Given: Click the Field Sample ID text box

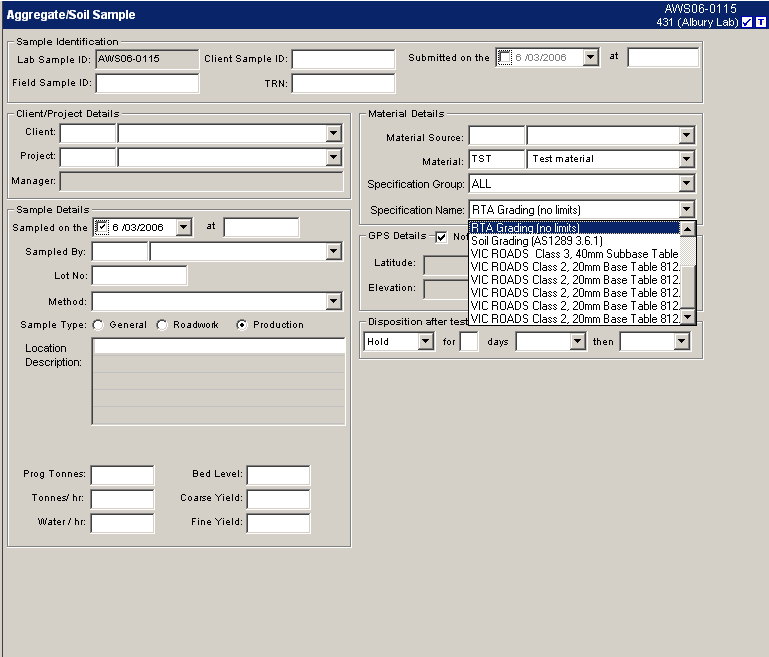Looking at the screenshot, I should [147, 83].
